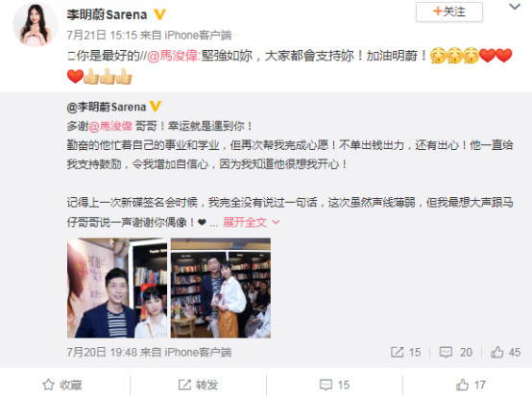
Task: Open @馬浚偉 mention in quoted post
Action: (110, 126)
